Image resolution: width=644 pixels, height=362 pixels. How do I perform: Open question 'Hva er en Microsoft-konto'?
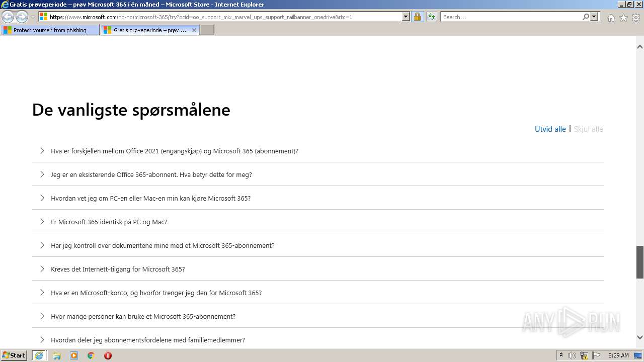click(x=156, y=293)
